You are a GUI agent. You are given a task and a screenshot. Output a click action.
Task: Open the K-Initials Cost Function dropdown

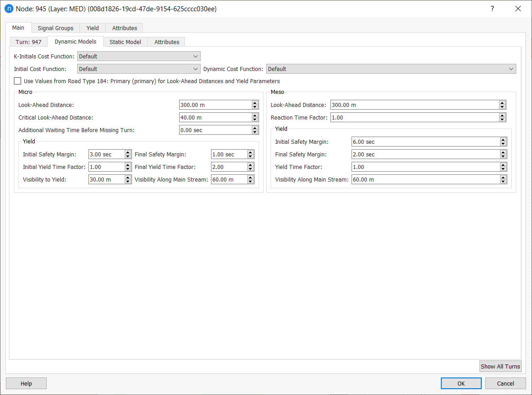[x=195, y=56]
